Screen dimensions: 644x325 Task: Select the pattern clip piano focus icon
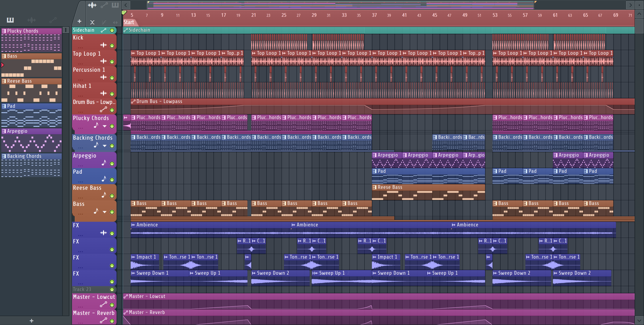pyautogui.click(x=115, y=5)
